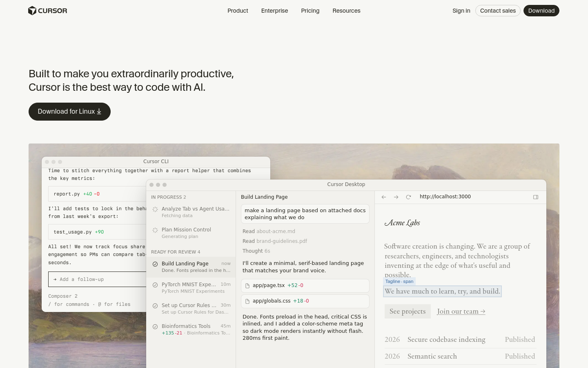Click the Download for Linux button
The width and height of the screenshot is (588, 368).
pyautogui.click(x=69, y=112)
